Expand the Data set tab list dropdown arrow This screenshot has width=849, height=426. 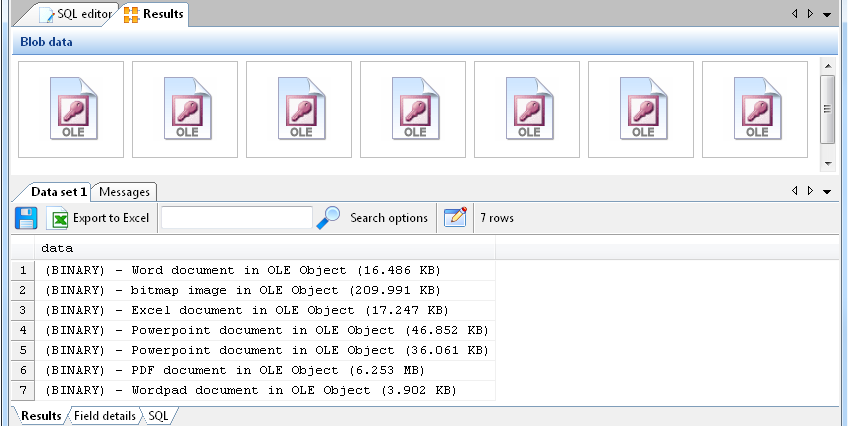pyautogui.click(x=827, y=191)
